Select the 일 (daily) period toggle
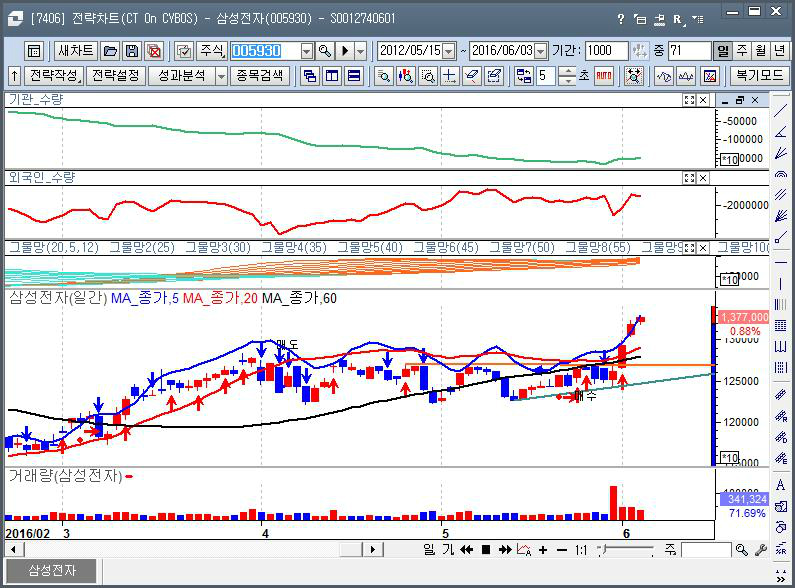This screenshot has width=795, height=588. click(722, 51)
